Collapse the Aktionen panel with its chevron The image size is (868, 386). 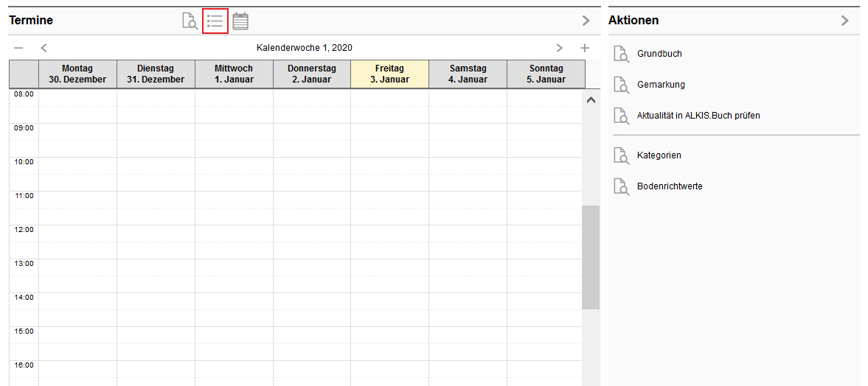(x=845, y=21)
